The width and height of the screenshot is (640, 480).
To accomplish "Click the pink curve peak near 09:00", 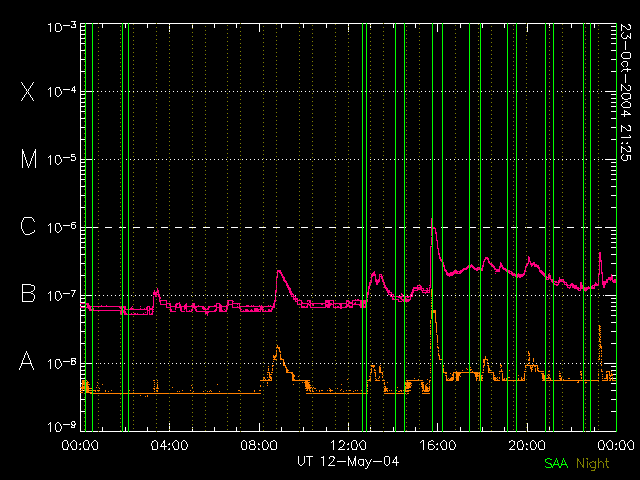I will coord(279,271).
